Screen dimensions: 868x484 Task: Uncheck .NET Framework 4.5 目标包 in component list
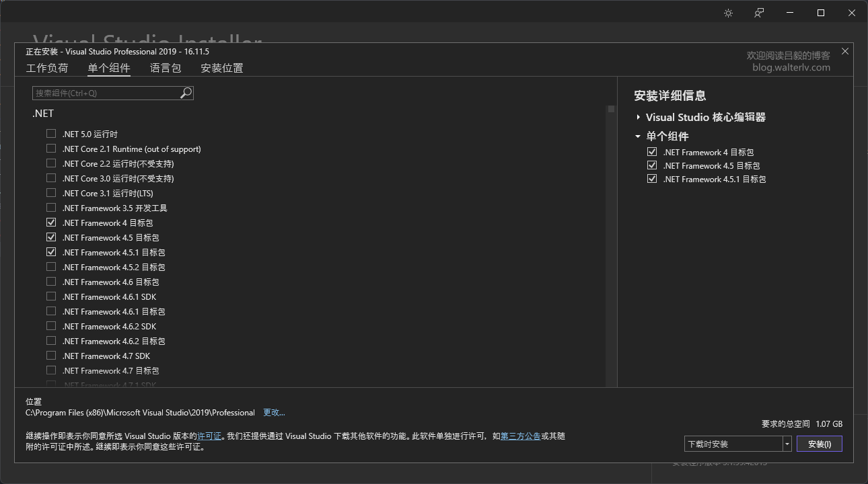pyautogui.click(x=51, y=237)
